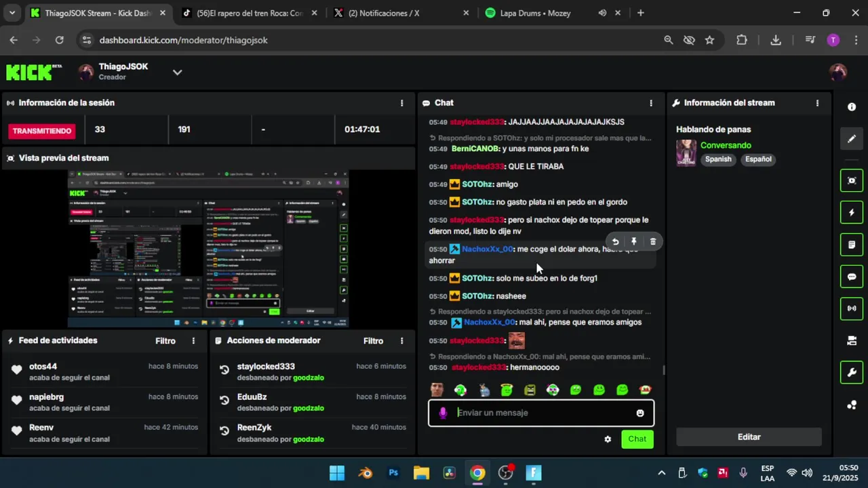Insert the first human-face emote
Image resolution: width=868 pixels, height=488 pixels.
point(437,390)
